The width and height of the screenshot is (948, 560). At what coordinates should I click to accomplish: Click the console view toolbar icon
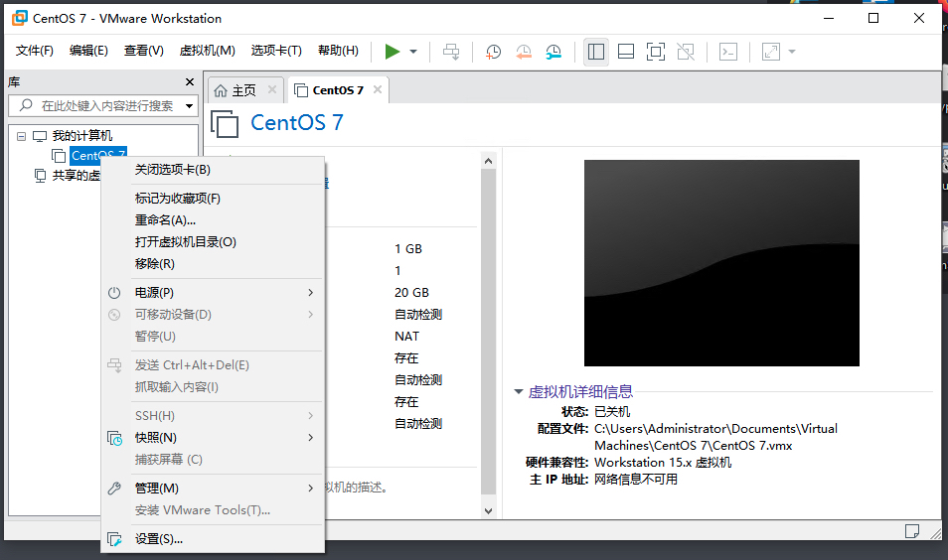728,52
